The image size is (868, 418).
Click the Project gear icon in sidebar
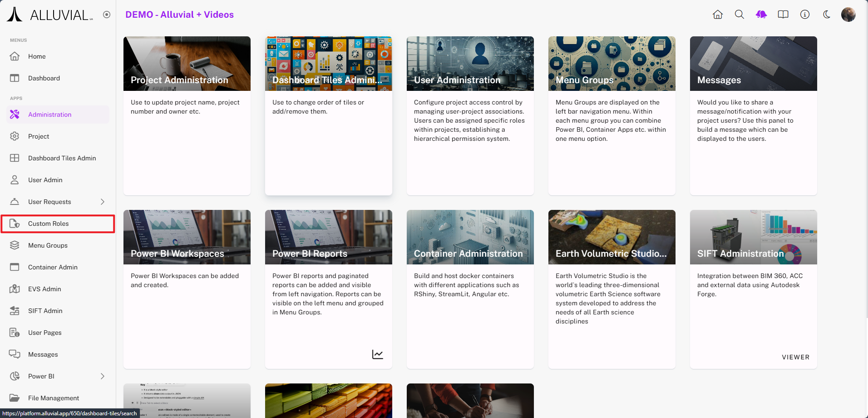click(x=15, y=136)
